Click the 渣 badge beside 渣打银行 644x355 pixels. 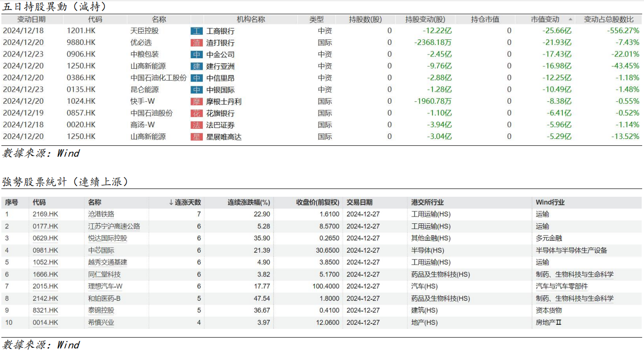coord(196,43)
